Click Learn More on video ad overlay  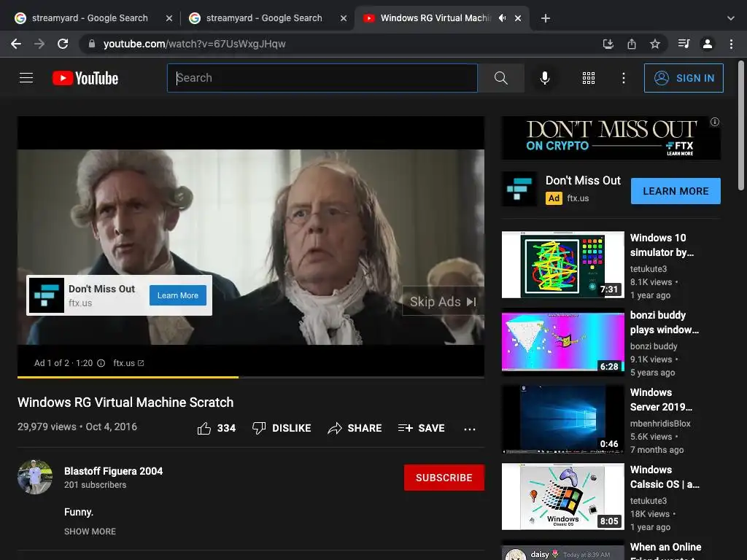point(178,295)
